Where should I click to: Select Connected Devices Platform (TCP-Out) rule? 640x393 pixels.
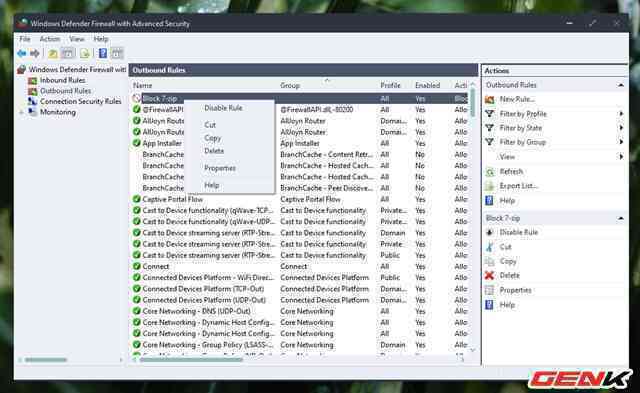(x=300, y=289)
